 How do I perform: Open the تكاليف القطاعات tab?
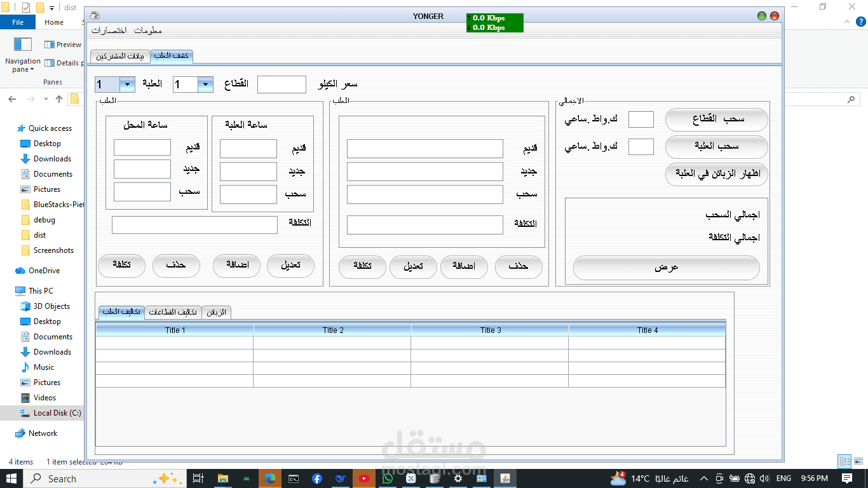(x=173, y=312)
